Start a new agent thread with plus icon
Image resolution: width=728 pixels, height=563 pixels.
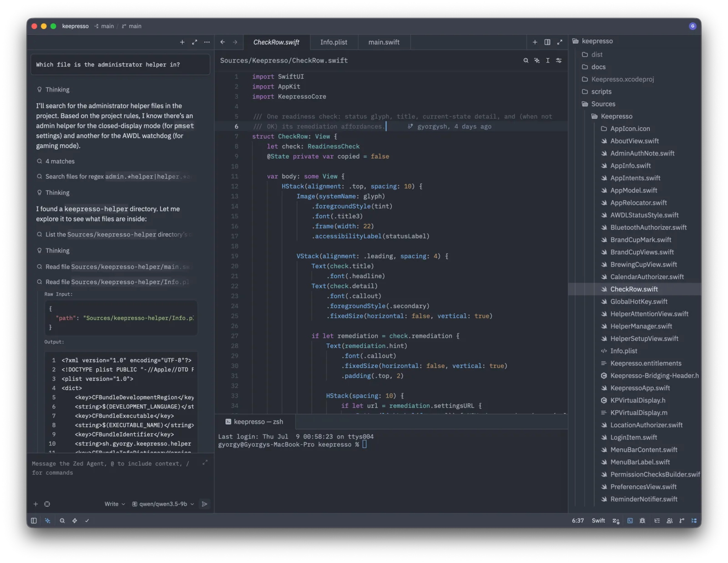(x=182, y=42)
